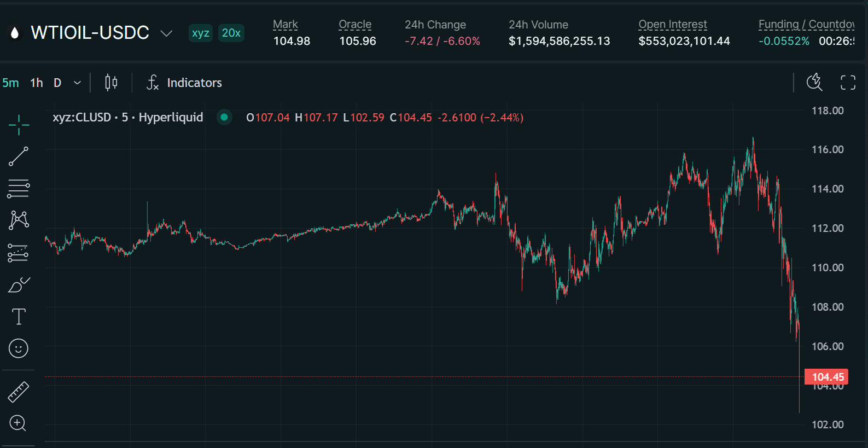This screenshot has height=448, width=868.
Task: Toggle fullscreen chart mode
Action: pos(848,83)
